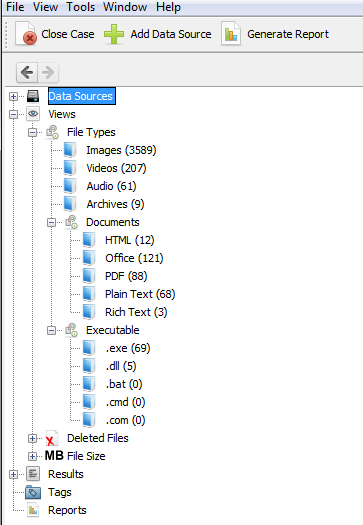Image resolution: width=363 pixels, height=525 pixels.
Task: Select .exe (69) in the tree
Action: pyautogui.click(x=128, y=348)
